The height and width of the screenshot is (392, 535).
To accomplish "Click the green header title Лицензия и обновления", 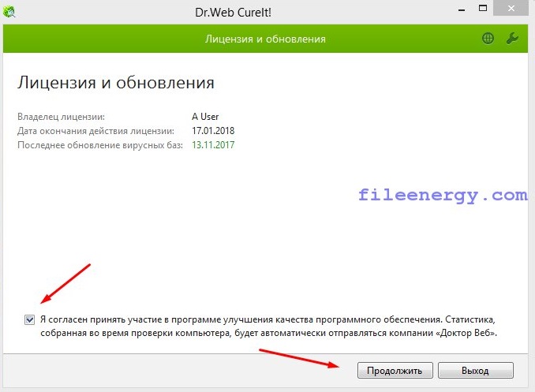I will [x=265, y=39].
